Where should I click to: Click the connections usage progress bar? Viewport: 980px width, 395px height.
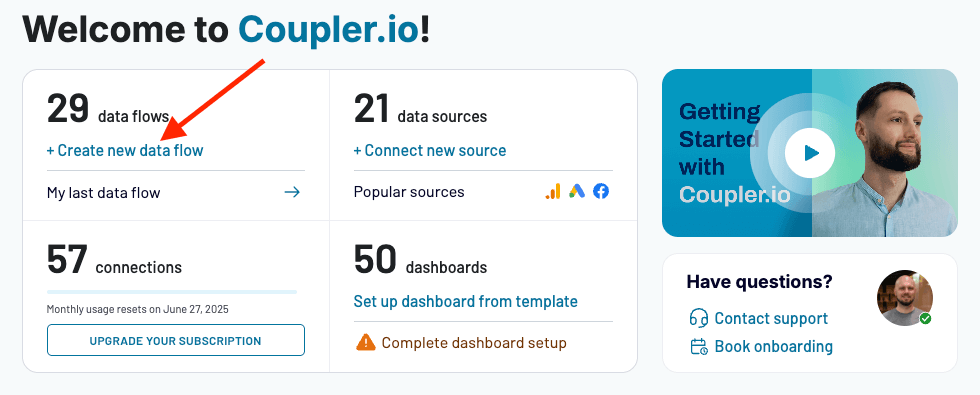pyautogui.click(x=172, y=292)
